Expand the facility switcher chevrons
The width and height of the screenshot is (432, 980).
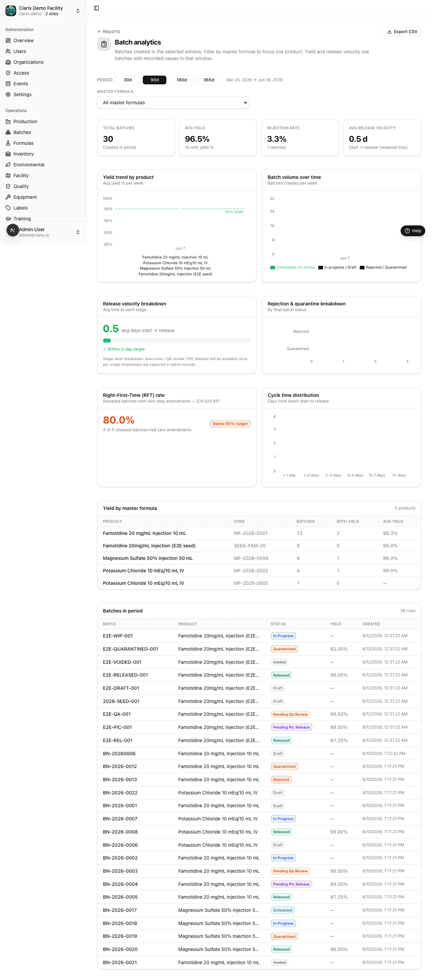(78, 11)
